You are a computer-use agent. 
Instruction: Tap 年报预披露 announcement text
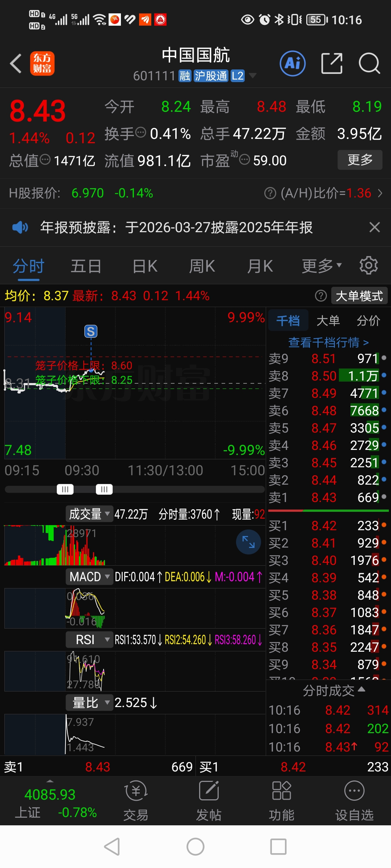176,227
